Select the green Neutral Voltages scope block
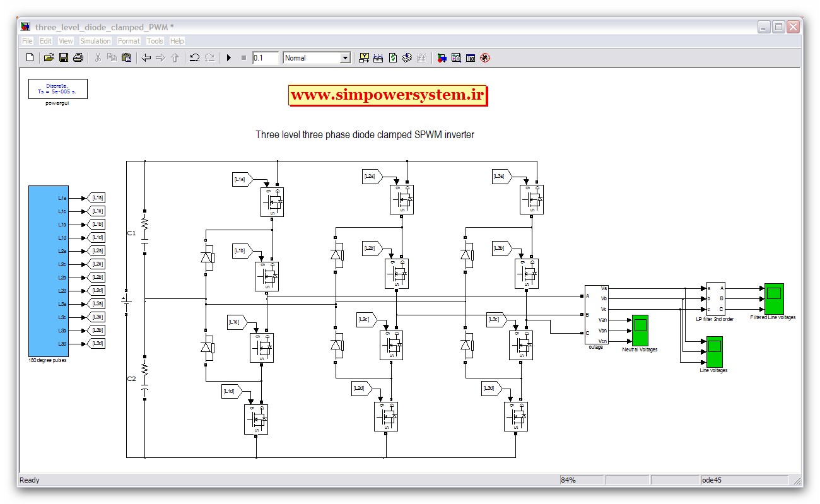 [x=640, y=329]
